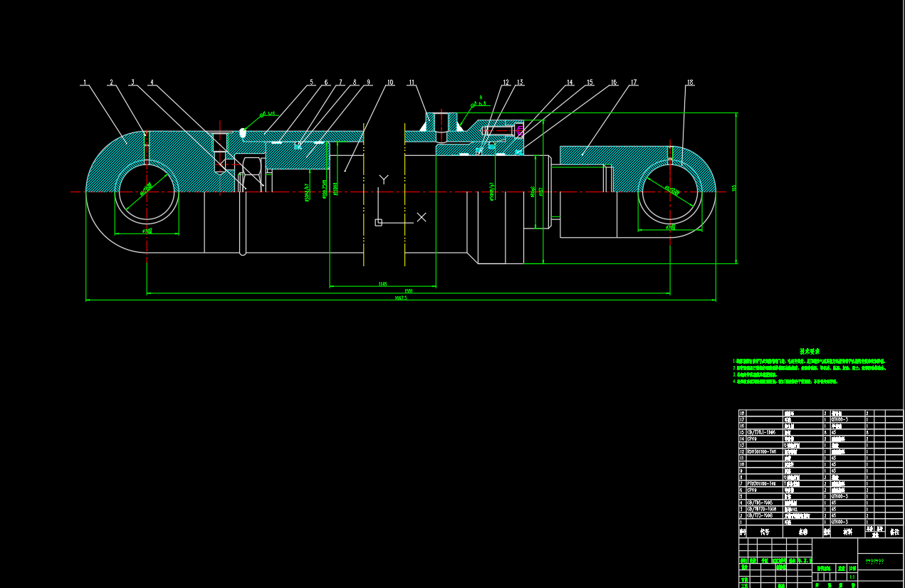Click the ISO50I1000-T46 code in parts list

coord(763,451)
